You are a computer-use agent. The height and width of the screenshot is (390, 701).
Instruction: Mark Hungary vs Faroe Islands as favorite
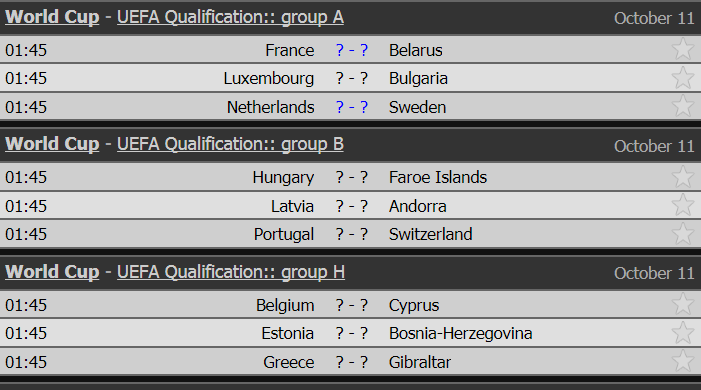[683, 176]
